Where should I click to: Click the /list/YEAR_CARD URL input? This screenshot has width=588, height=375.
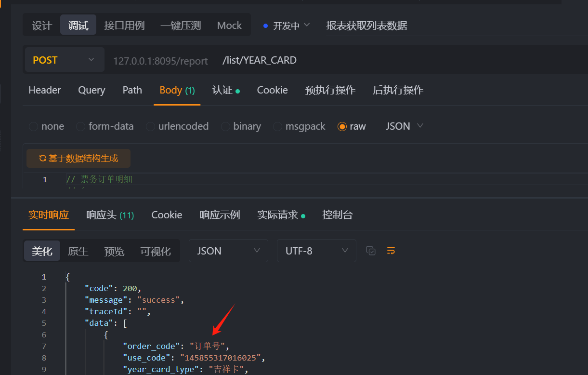coord(260,60)
